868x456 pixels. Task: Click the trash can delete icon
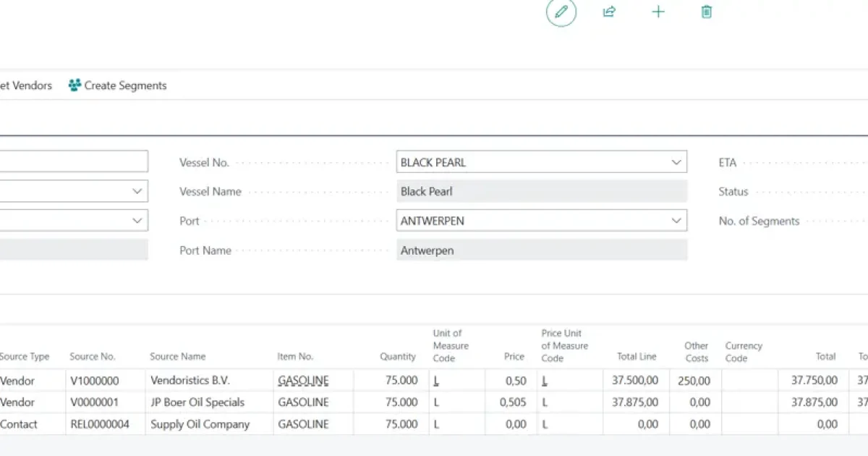coord(707,12)
